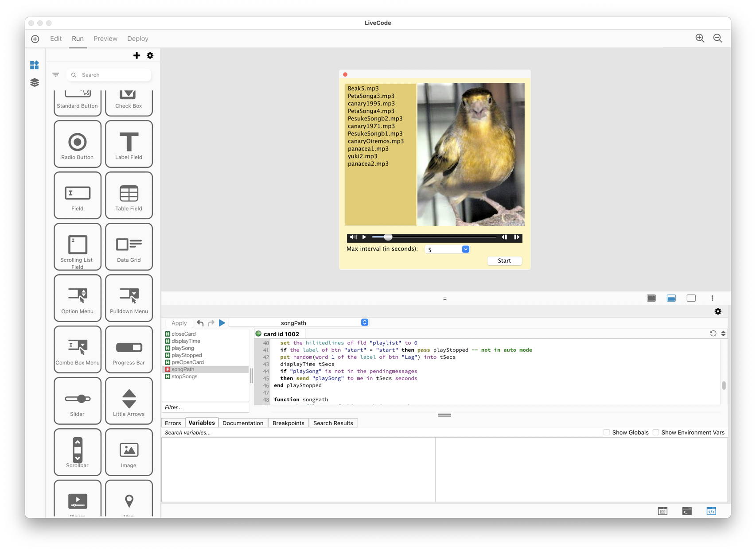The image size is (756, 551).
Task: Select the Table Field widget
Action: 129,196
